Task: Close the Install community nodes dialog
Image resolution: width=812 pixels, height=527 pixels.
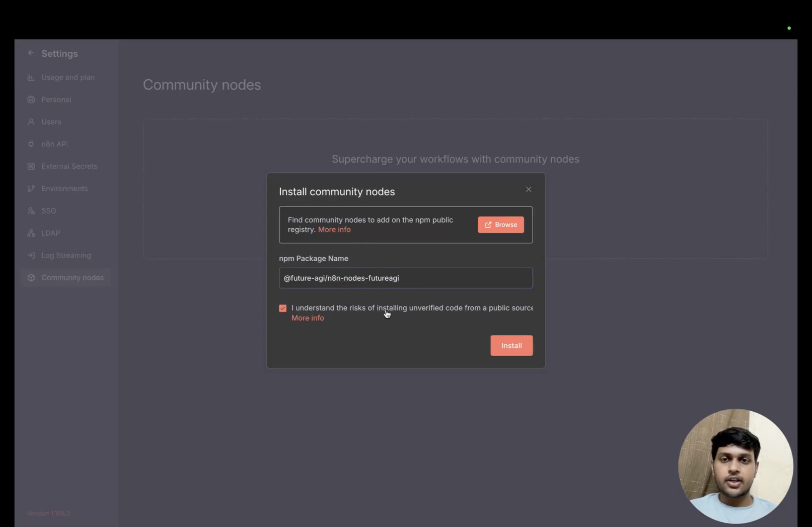Action: [528, 189]
